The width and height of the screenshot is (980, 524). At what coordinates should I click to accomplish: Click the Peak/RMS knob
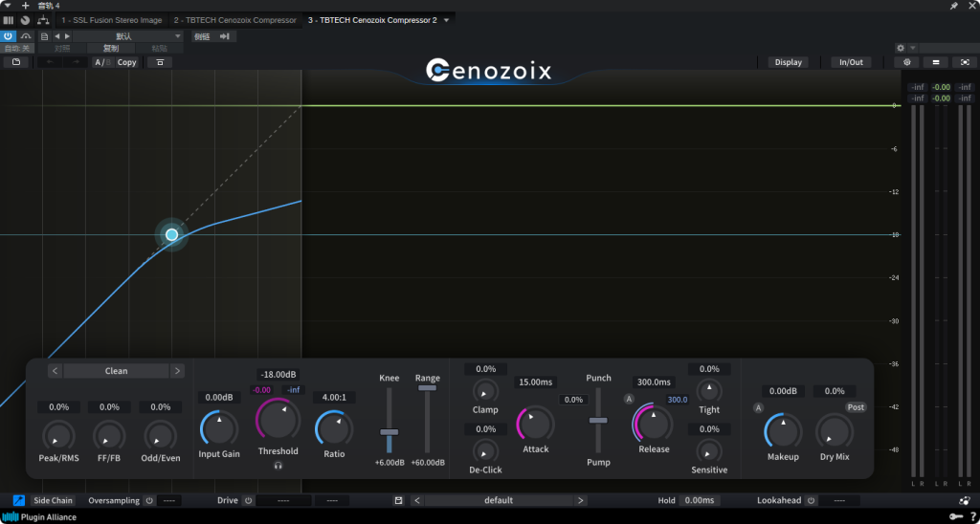[58, 437]
